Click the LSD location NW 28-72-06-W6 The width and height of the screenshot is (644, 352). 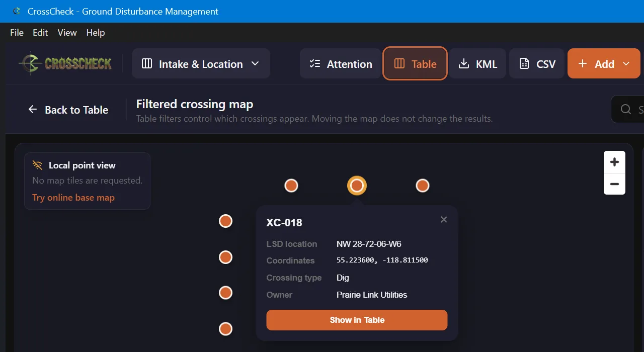point(369,244)
